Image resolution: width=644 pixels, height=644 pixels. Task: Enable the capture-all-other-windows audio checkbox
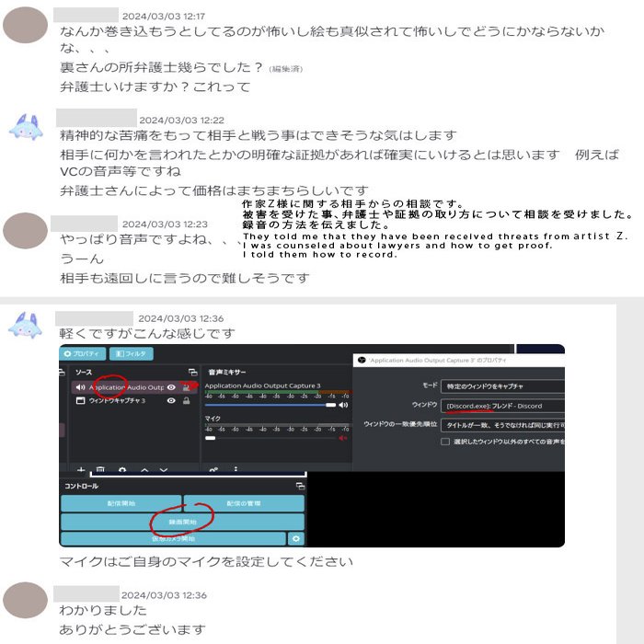point(445,442)
